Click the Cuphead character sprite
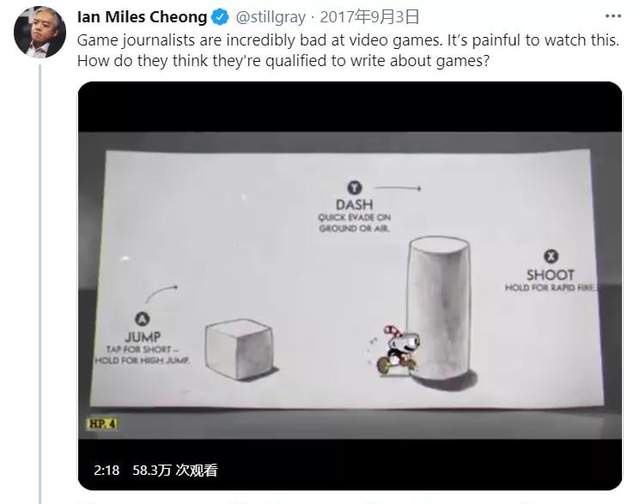 pyautogui.click(x=398, y=350)
